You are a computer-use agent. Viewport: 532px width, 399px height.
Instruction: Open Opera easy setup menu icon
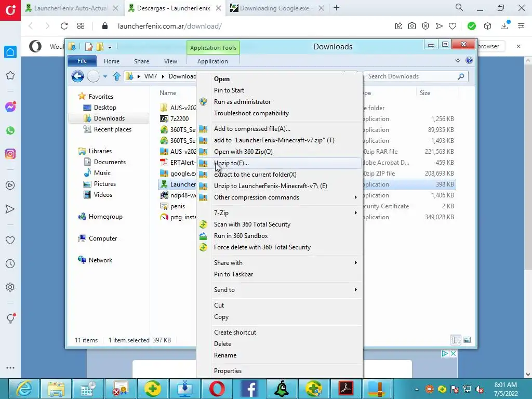pos(521,26)
